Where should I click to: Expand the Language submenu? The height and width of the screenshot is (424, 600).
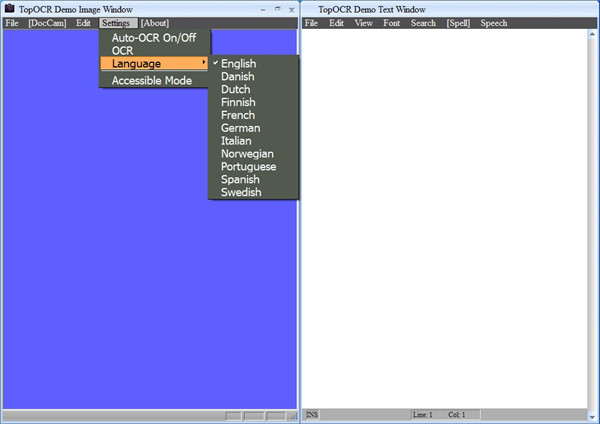[155, 64]
